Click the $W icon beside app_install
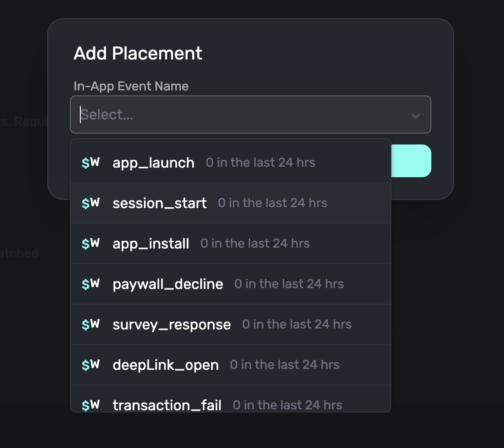The image size is (504, 448). click(x=91, y=244)
